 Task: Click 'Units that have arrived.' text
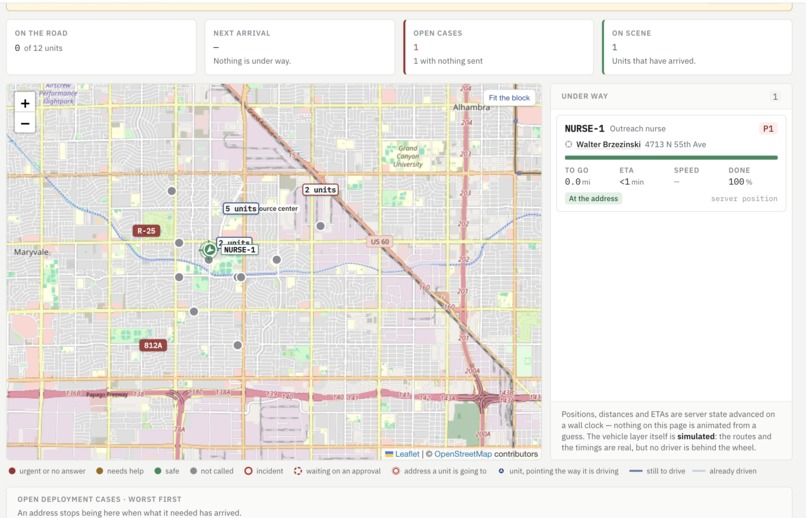point(653,61)
